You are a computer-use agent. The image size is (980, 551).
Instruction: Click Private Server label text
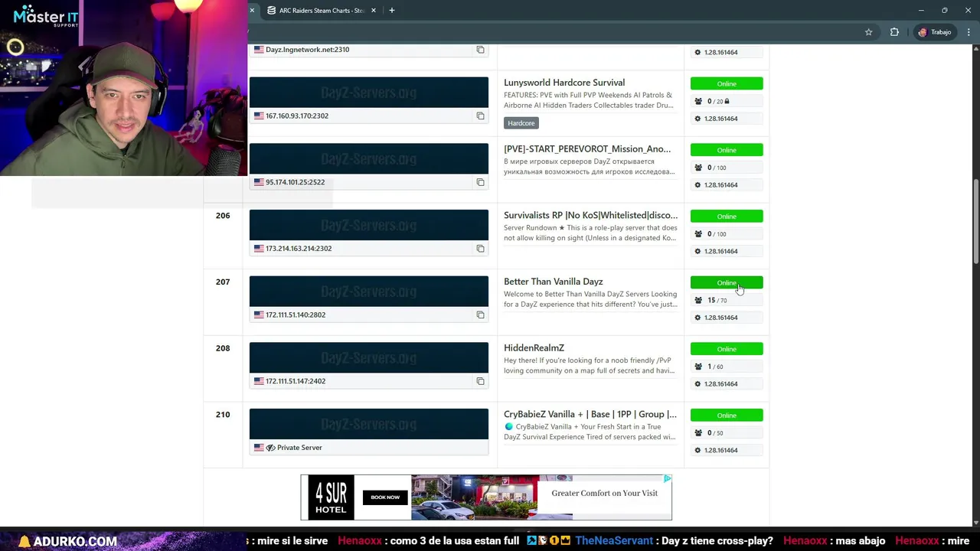[299, 448]
